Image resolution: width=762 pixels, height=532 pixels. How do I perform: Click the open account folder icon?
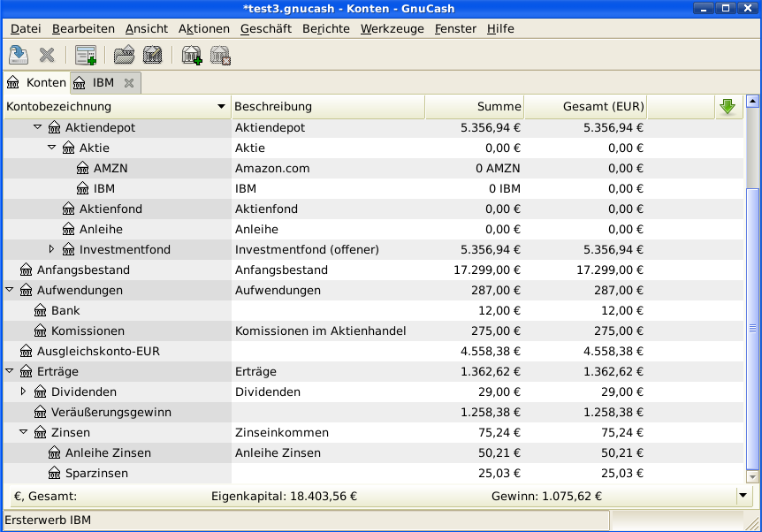click(125, 56)
